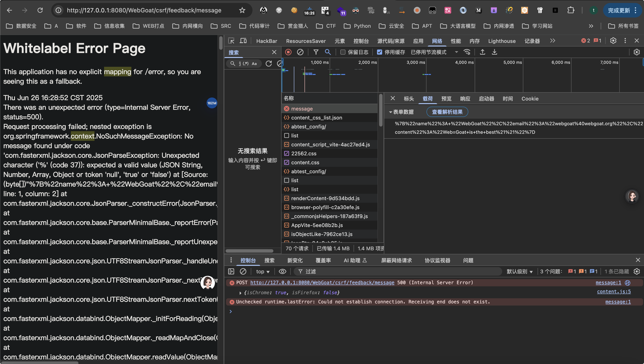The width and height of the screenshot is (644, 364).
Task: Click 查看解析结果 button
Action: click(447, 112)
